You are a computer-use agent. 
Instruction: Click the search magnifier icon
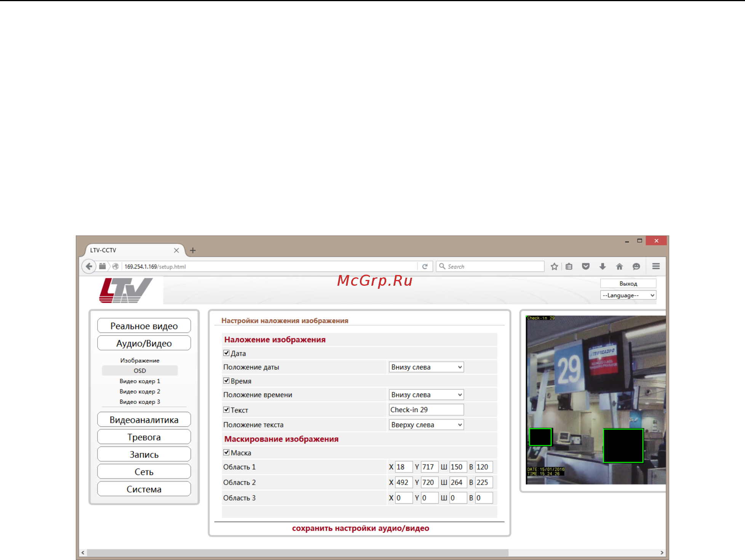click(x=442, y=266)
